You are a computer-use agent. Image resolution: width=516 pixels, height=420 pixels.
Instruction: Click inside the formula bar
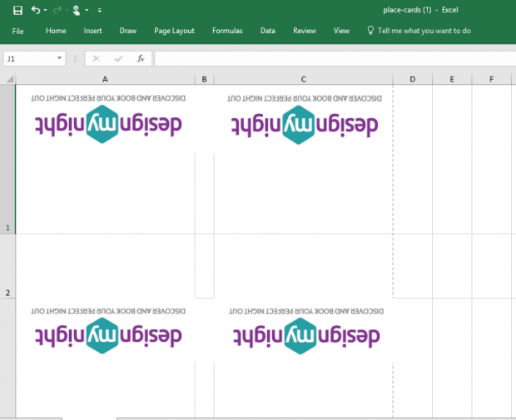[335, 58]
